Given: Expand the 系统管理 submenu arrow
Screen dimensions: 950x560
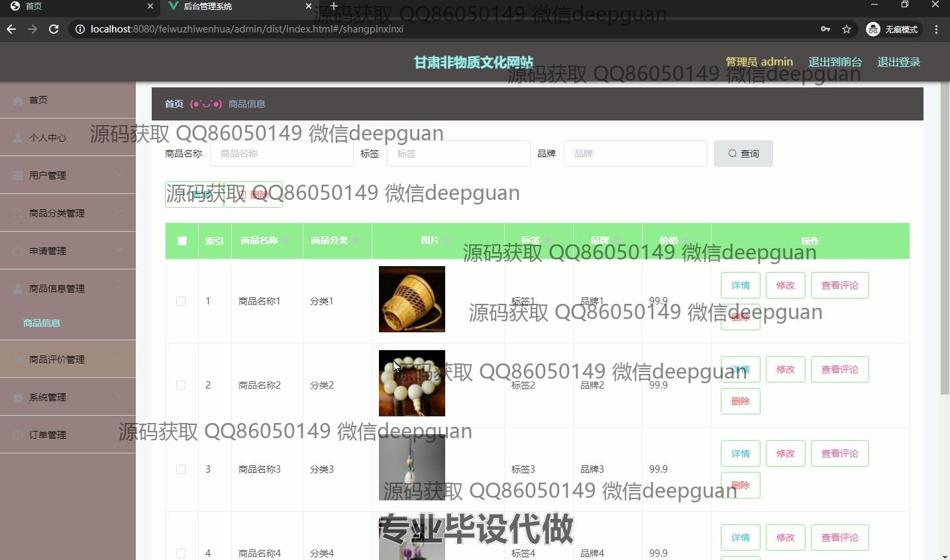Looking at the screenshot, I should pyautogui.click(x=118, y=397).
